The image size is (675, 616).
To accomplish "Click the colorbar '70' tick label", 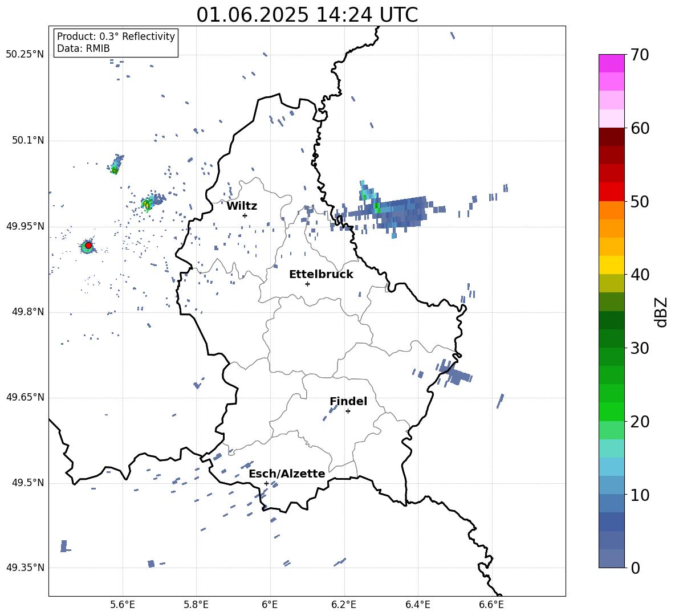I will point(640,55).
